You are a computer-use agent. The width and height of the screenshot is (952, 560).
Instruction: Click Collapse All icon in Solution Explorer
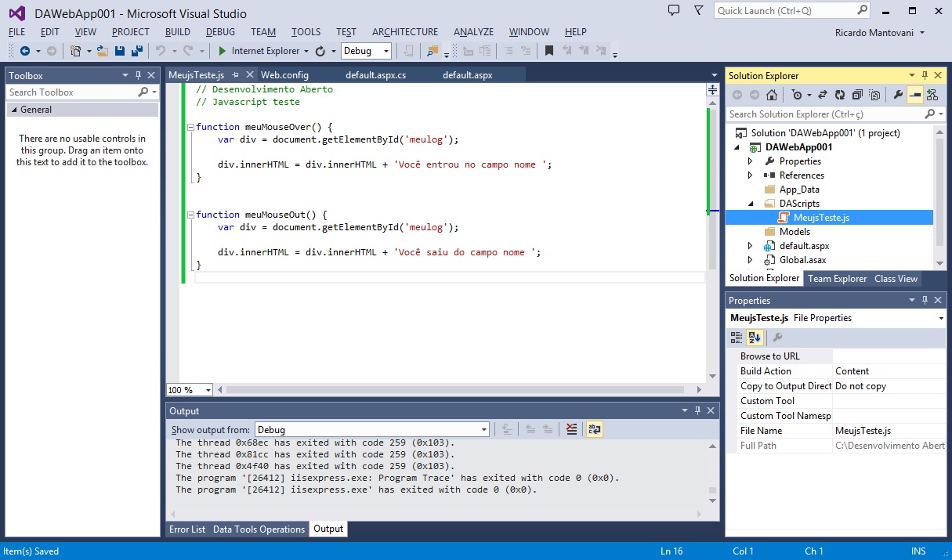click(x=856, y=95)
